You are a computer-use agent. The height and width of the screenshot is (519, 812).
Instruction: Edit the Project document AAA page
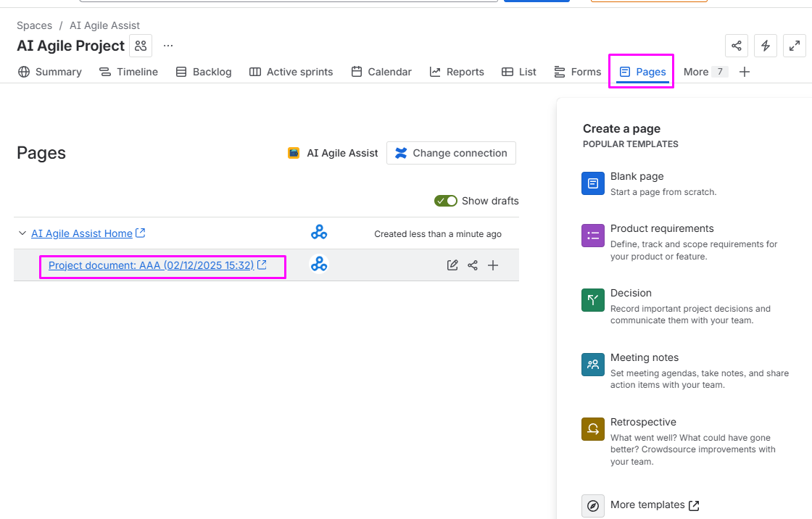pos(452,265)
